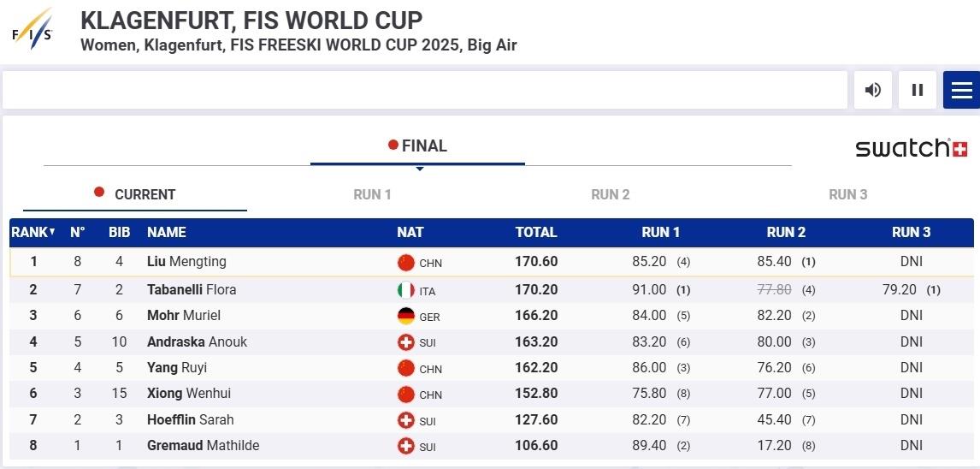Click the TOTAL column header
The height and width of the screenshot is (469, 980).
(x=536, y=232)
